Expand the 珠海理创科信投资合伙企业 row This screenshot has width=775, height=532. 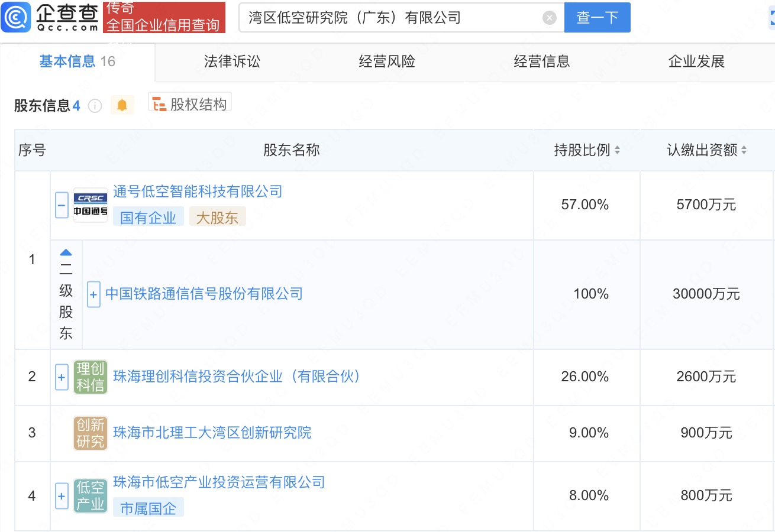tap(62, 377)
